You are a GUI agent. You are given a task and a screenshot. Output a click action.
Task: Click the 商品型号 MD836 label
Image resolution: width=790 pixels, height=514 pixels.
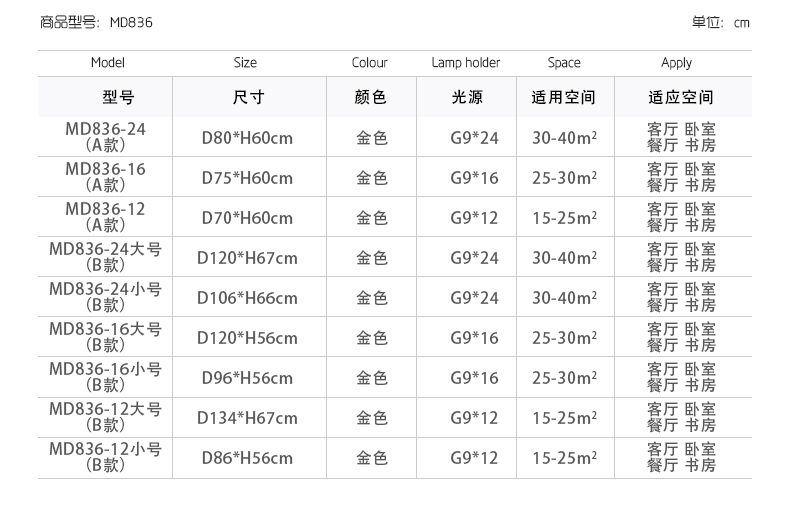[x=96, y=22]
